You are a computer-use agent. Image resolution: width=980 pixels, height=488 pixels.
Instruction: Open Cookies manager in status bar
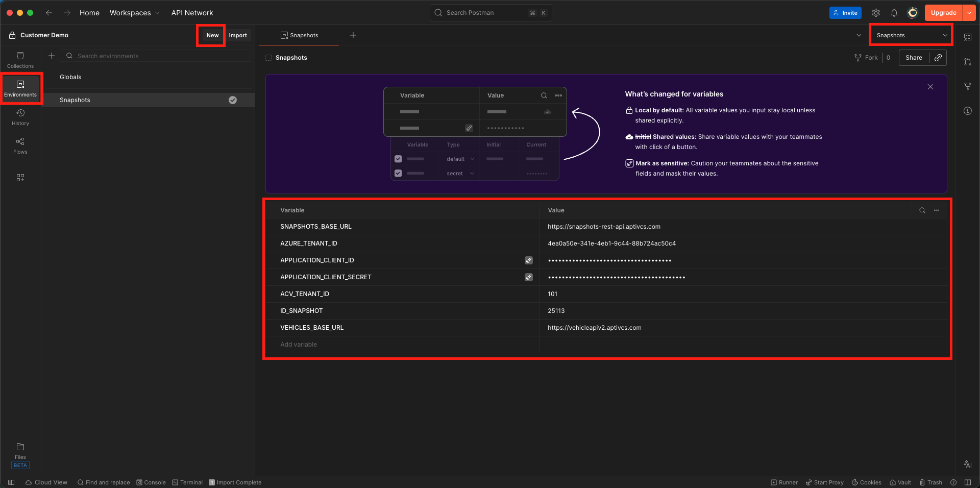tap(866, 482)
